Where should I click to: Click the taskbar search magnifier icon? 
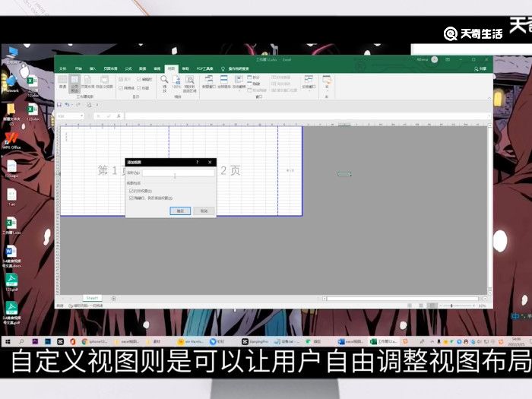[x=21, y=341]
